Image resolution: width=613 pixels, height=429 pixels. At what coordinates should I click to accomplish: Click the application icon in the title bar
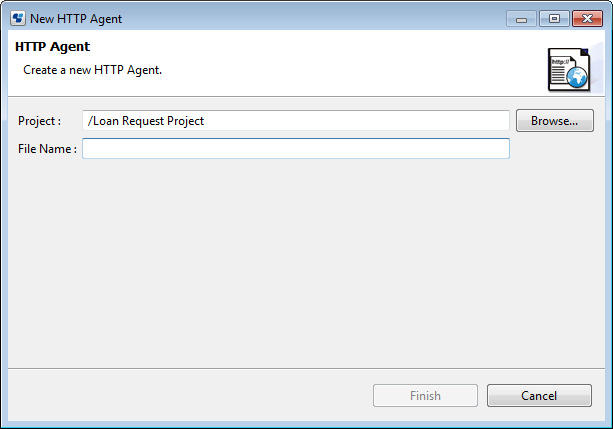tap(18, 19)
